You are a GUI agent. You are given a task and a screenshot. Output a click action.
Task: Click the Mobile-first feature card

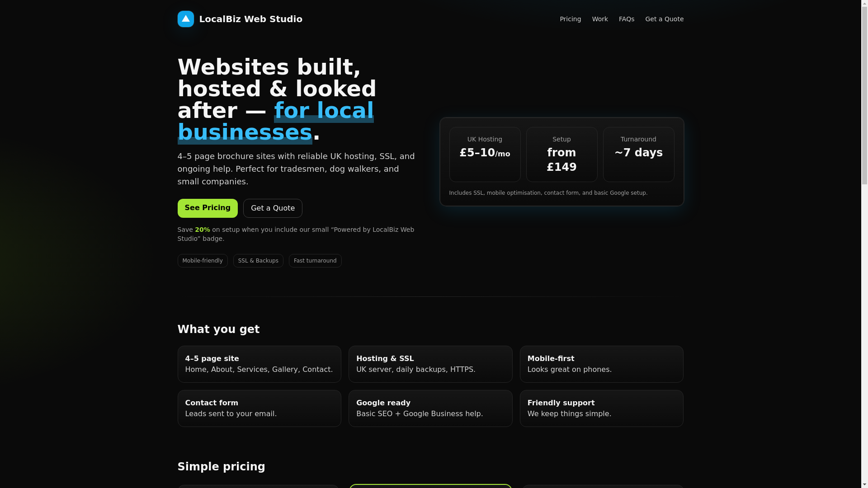(601, 364)
